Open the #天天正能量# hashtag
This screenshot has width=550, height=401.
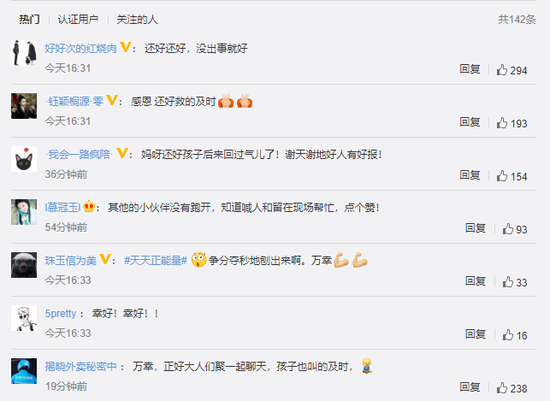[155, 261]
